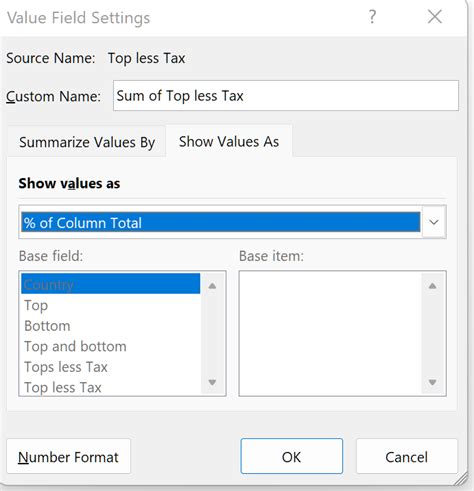The height and width of the screenshot is (491, 474).
Task: Select Top in Base field list
Action: point(111,305)
